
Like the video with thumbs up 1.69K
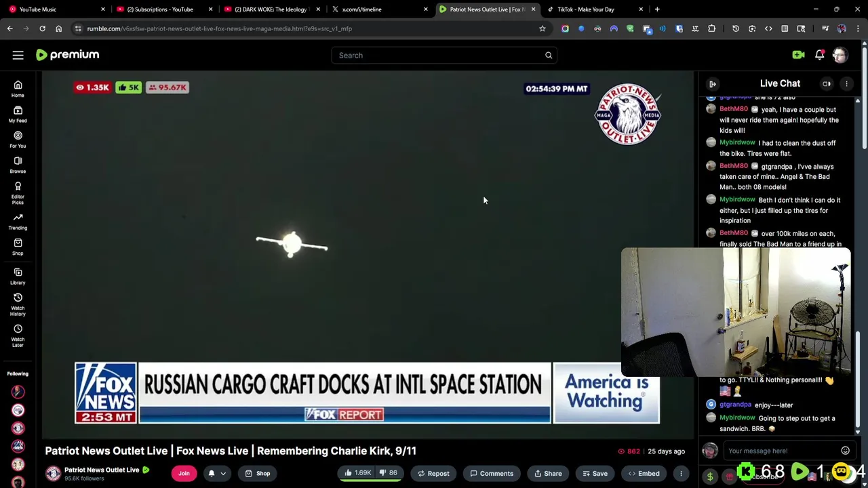pyautogui.click(x=357, y=473)
